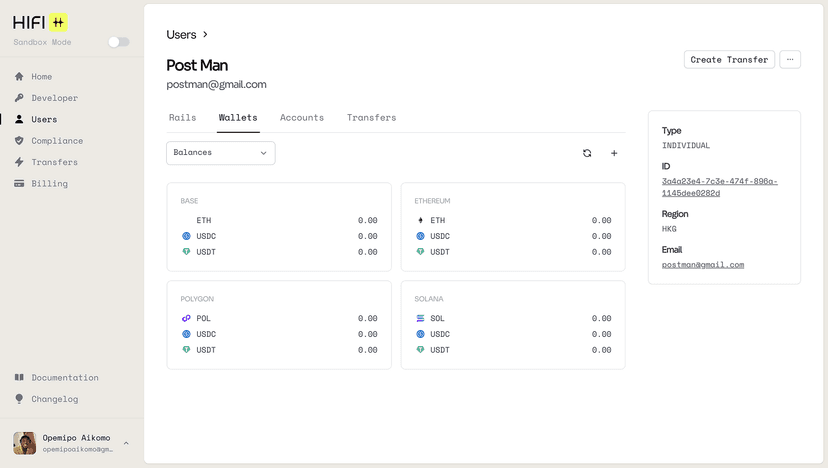Click the HIFI logo badge
The width and height of the screenshot is (828, 468).
click(58, 22)
